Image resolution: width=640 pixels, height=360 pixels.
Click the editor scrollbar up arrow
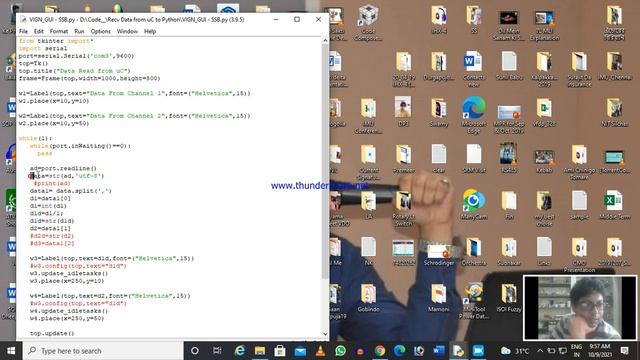tap(325, 40)
